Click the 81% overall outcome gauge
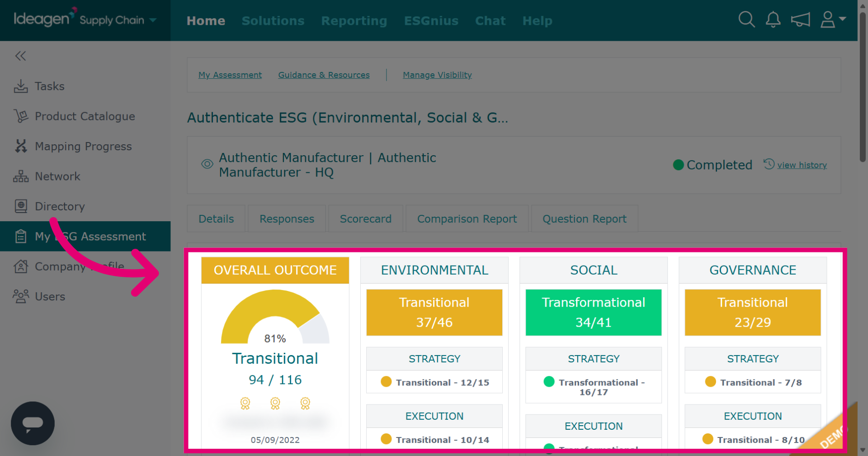868x456 pixels. 275,318
